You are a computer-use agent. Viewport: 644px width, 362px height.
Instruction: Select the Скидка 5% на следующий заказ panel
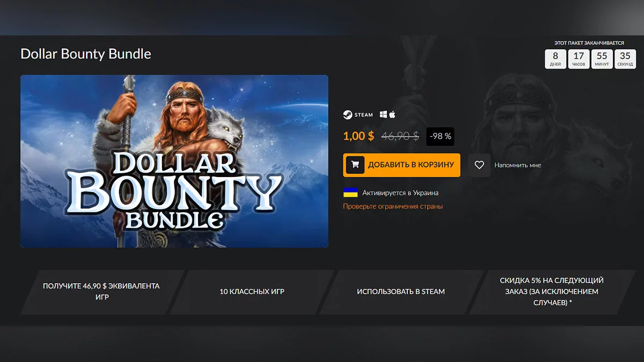click(x=552, y=292)
